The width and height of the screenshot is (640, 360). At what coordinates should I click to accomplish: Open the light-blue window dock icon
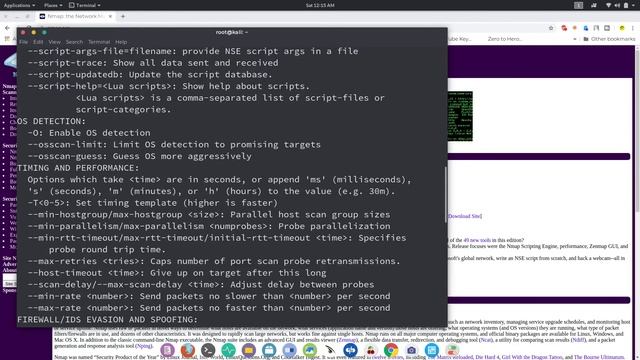pyautogui.click(x=431, y=350)
